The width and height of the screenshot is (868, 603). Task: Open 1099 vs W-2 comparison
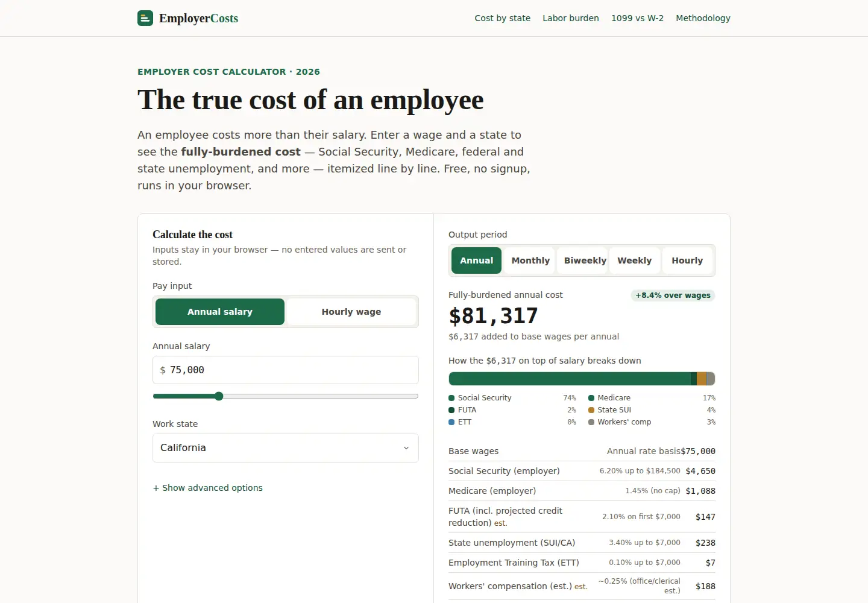637,18
